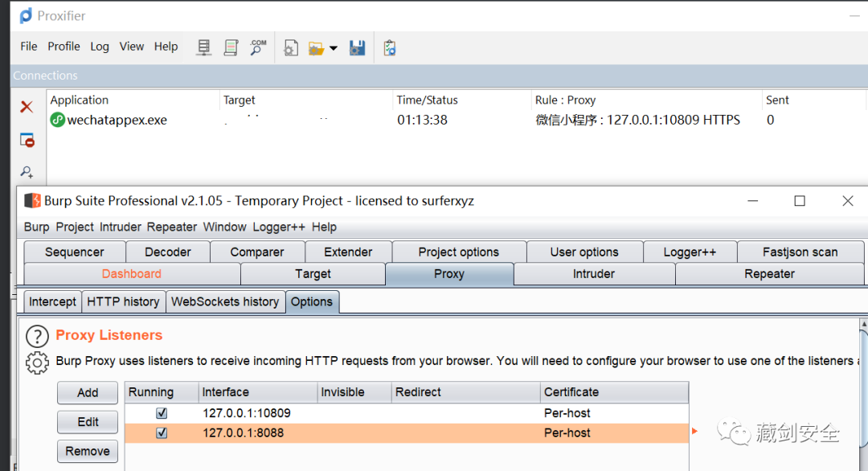Screen dimensions: 868x471
Task: Click the Application column header in Connections
Action: coord(133,100)
